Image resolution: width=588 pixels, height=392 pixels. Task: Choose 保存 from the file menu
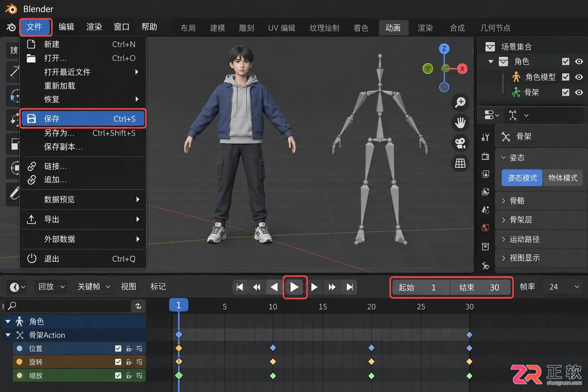83,119
